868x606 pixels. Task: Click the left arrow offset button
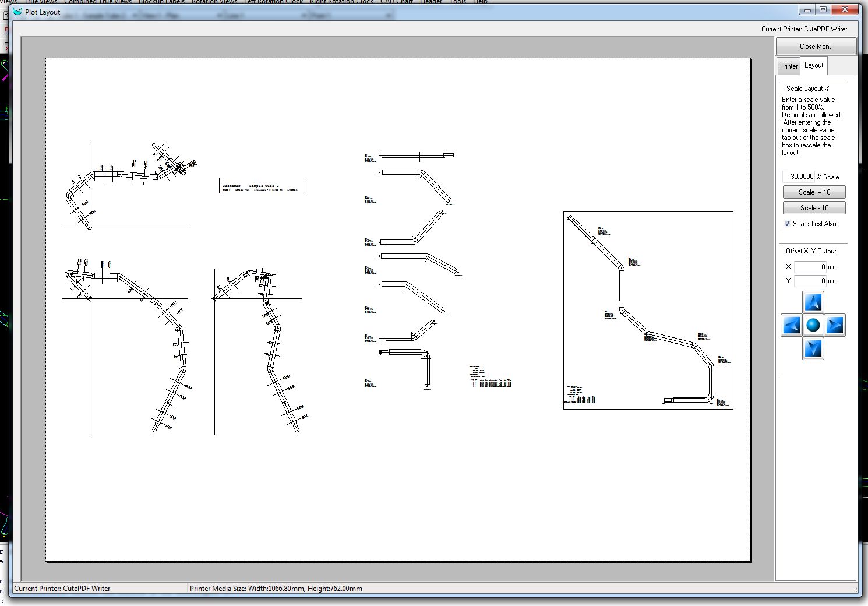pyautogui.click(x=791, y=325)
